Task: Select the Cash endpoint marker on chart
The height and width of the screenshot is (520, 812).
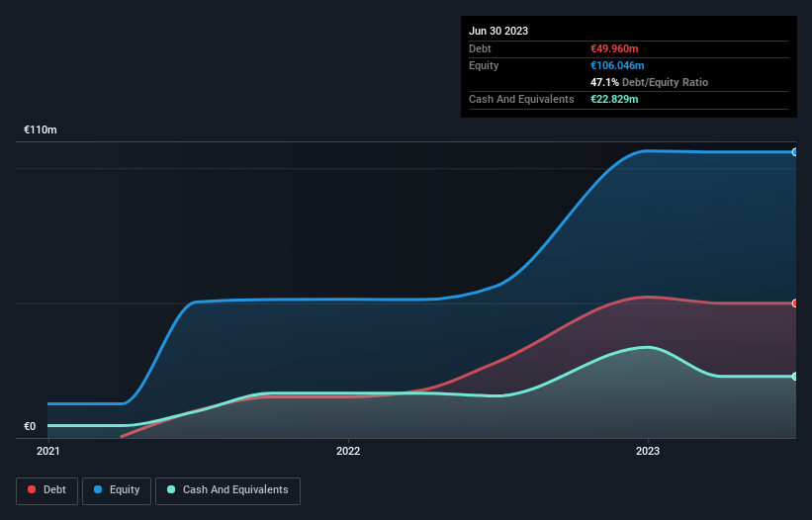Action: pyautogui.click(x=795, y=376)
